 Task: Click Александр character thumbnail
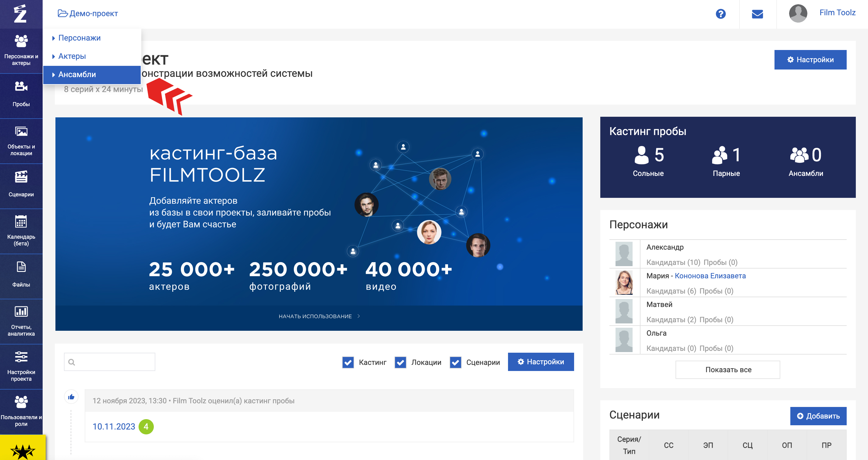(624, 254)
